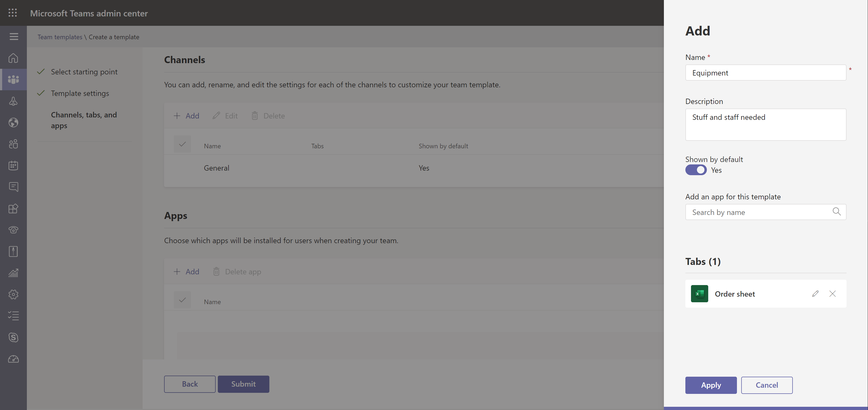The height and width of the screenshot is (410, 868).
Task: Open the Home dashboard icon
Action: (13, 58)
